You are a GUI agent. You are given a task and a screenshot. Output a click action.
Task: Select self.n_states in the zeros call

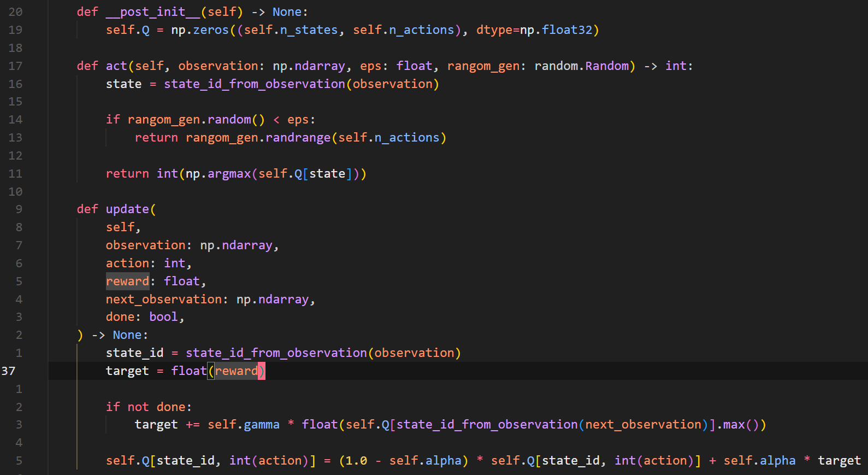(291, 30)
